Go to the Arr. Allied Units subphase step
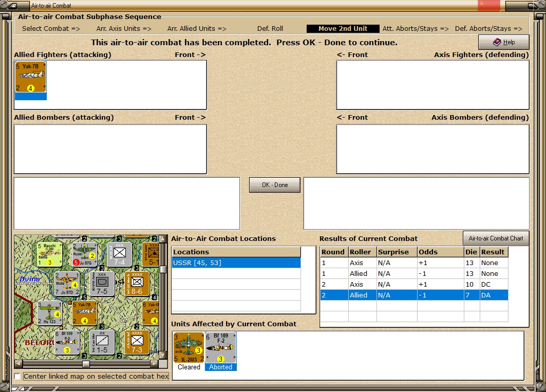This screenshot has width=546, height=392. point(197,29)
